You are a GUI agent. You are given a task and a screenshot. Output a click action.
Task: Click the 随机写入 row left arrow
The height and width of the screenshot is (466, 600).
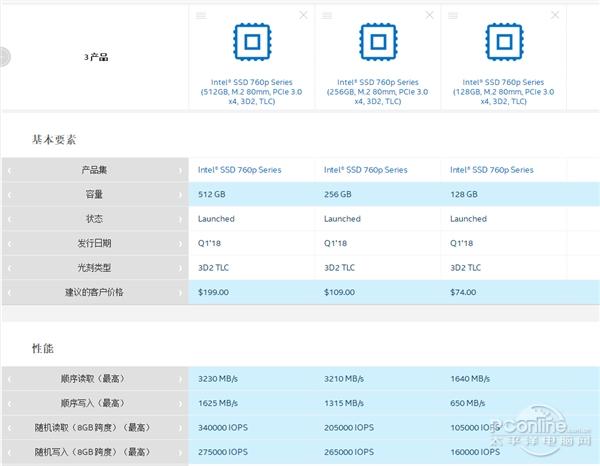click(x=9, y=452)
